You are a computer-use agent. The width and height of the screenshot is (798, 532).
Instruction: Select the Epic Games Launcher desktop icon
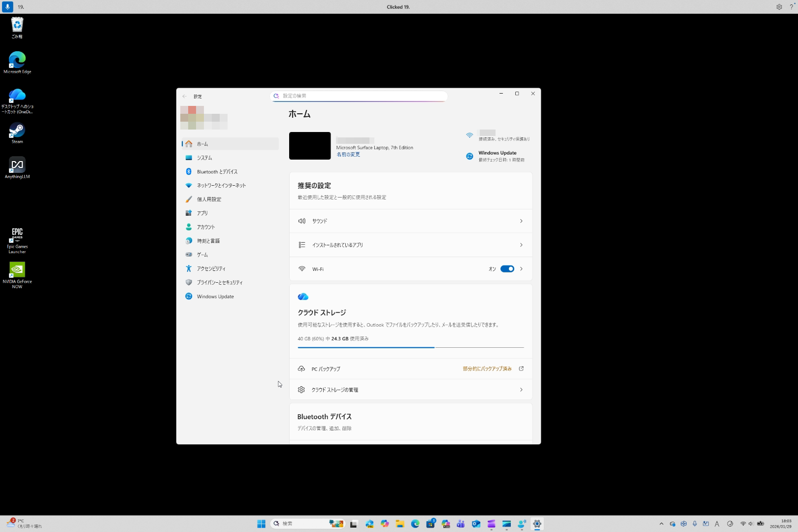[x=17, y=240]
